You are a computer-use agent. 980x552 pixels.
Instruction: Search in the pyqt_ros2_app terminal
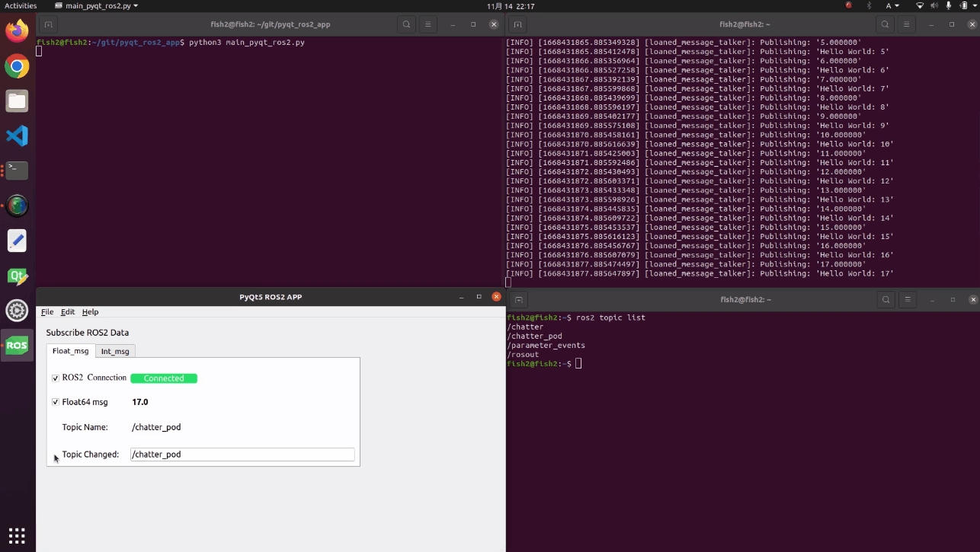[407, 24]
